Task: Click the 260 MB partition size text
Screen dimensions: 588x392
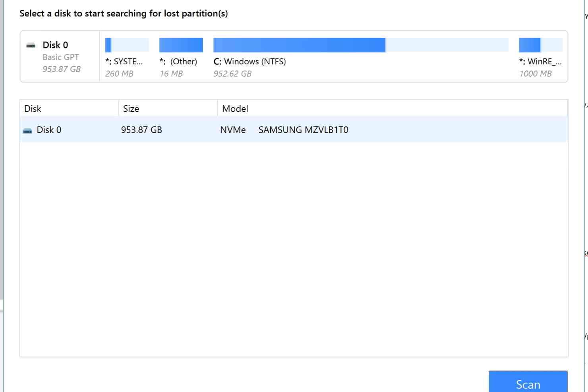Action: pos(119,73)
